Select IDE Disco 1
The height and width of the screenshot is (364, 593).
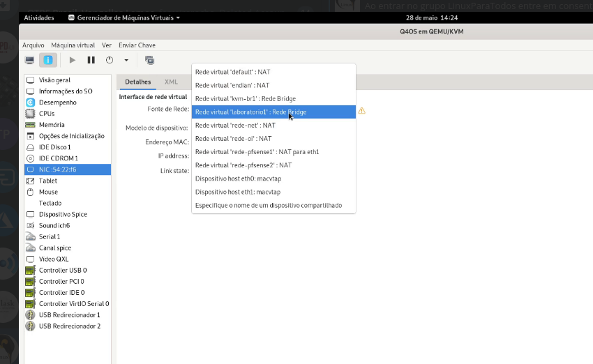[68, 147]
